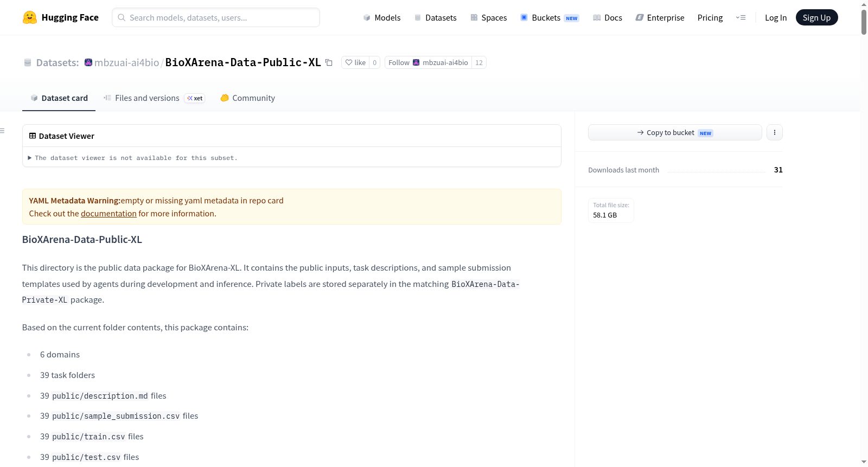This screenshot has width=868, height=467.
Task: Click the Datasets: breadcrumb link
Action: pos(58,62)
